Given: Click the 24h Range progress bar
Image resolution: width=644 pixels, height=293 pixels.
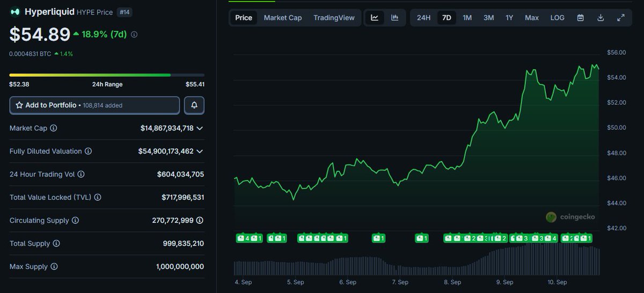Looking at the screenshot, I should tap(107, 75).
